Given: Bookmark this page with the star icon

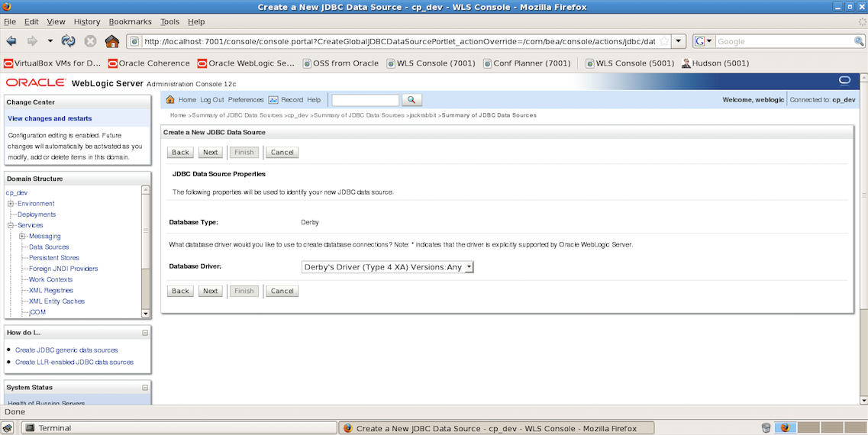Looking at the screenshot, I should 663,41.
